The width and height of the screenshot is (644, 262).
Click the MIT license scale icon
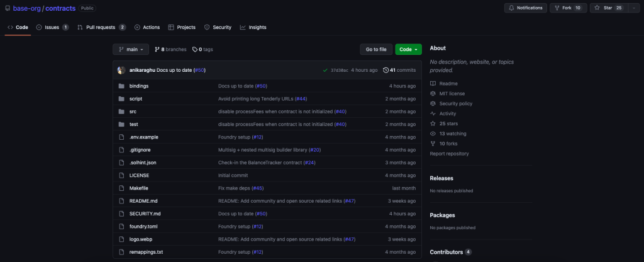(x=433, y=93)
